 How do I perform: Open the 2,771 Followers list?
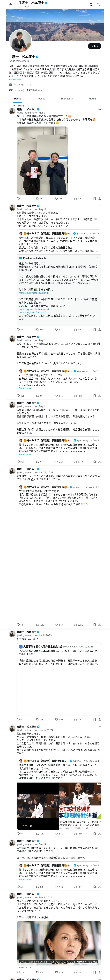coord(35,90)
